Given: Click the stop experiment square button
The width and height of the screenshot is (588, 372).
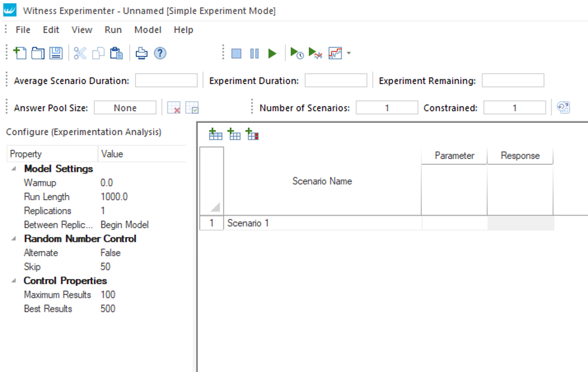Looking at the screenshot, I should tap(236, 54).
